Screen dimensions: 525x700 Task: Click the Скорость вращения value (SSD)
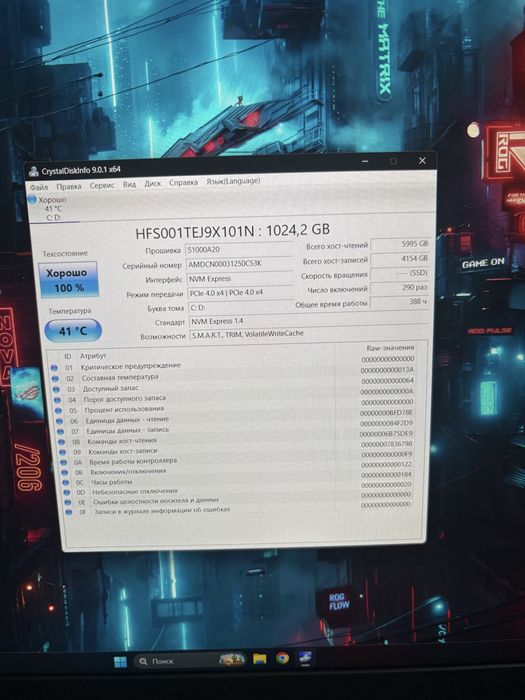(400, 273)
